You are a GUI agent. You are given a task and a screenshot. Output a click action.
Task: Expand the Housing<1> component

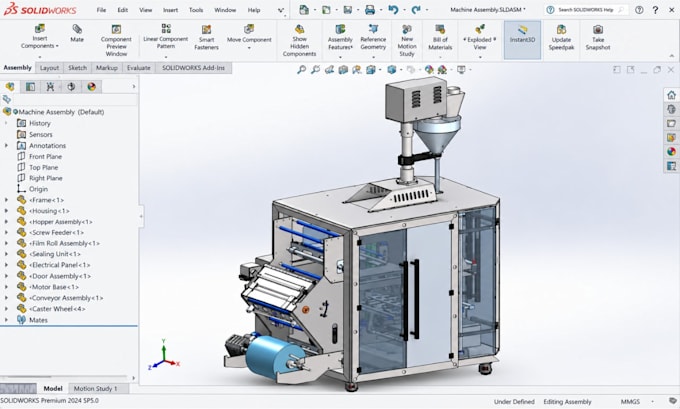(6, 211)
